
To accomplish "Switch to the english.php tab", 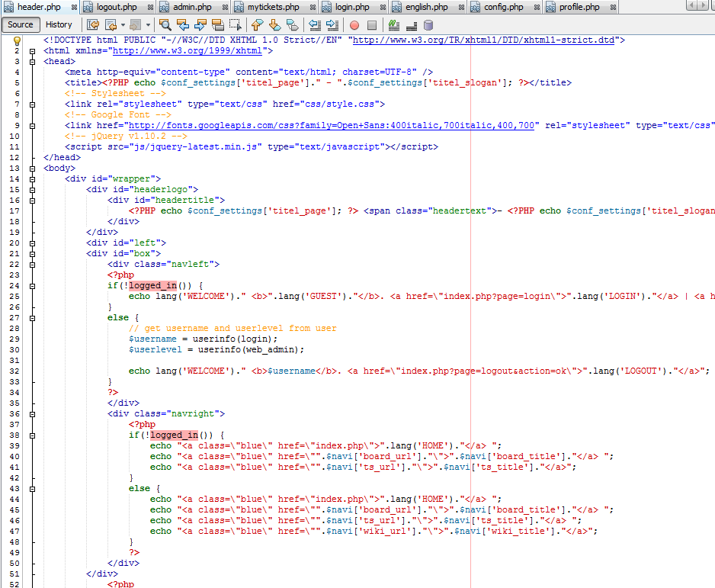I will point(427,8).
